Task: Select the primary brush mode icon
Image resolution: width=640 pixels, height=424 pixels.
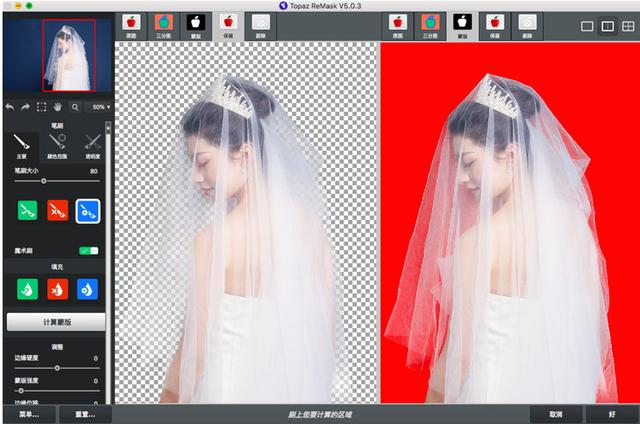Action: tap(22, 146)
